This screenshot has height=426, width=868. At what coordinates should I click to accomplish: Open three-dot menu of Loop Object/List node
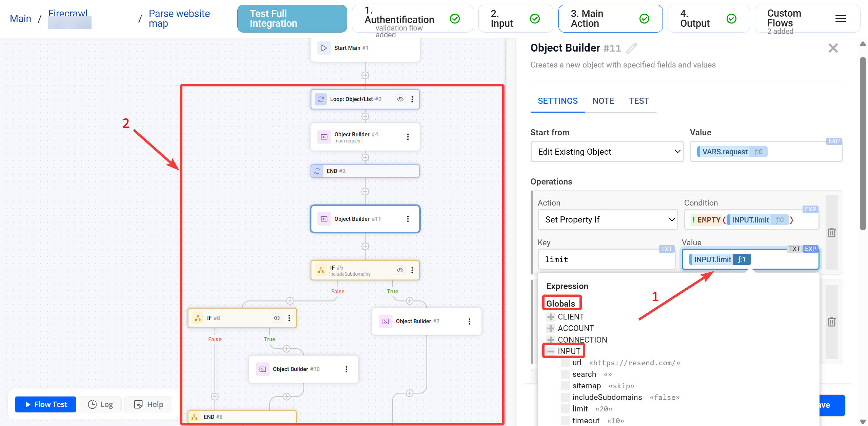[x=412, y=99]
